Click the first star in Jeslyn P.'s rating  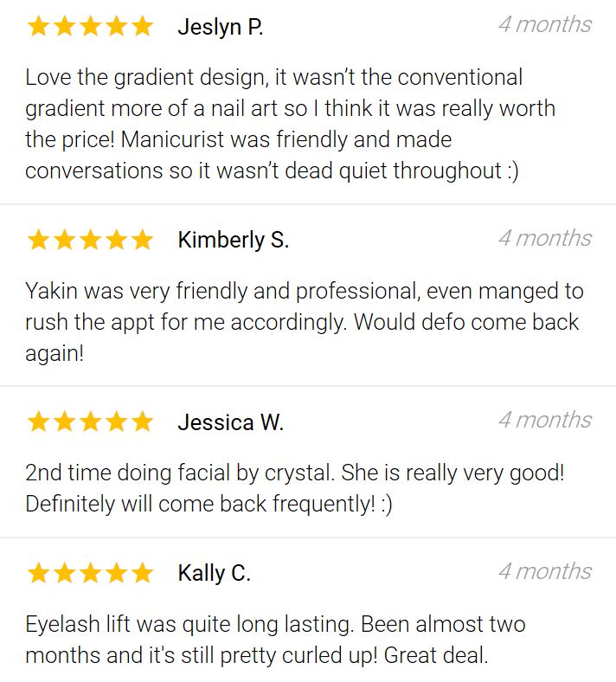pyautogui.click(x=38, y=26)
